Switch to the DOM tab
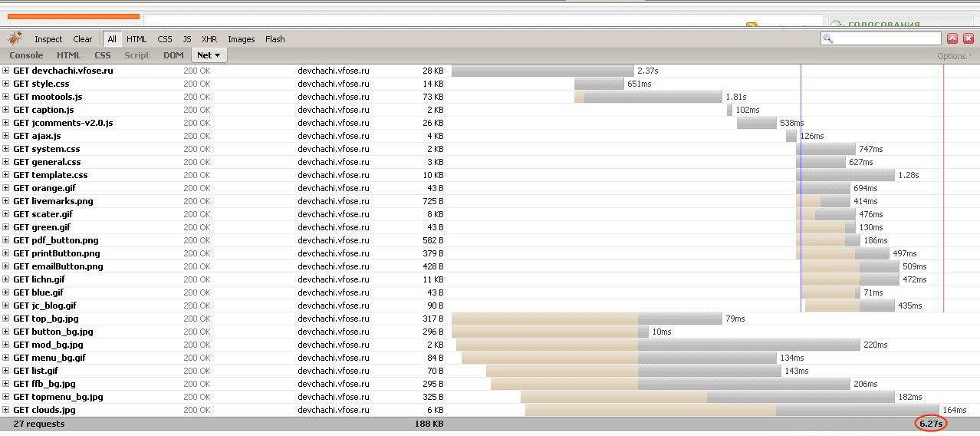Viewport: 980px width, 436px height. click(173, 55)
